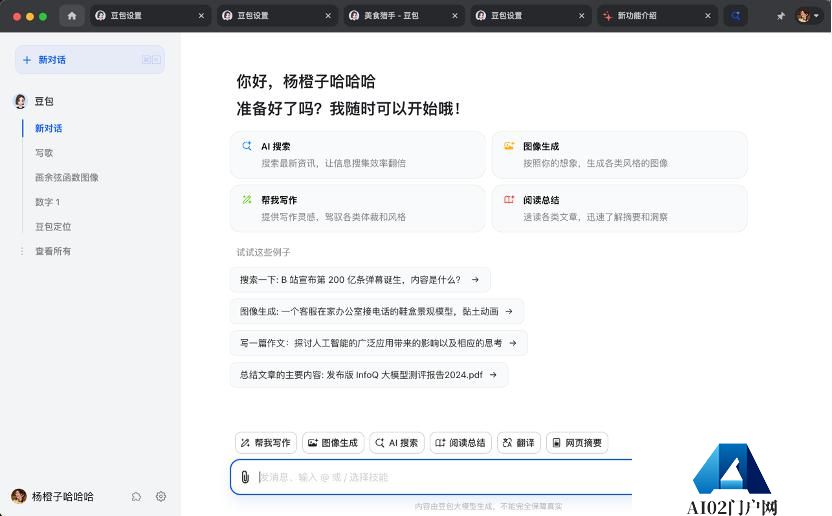Screen dimensions: 832x516
Task: Click the search icon on AI 搜索 card
Action: click(x=247, y=146)
